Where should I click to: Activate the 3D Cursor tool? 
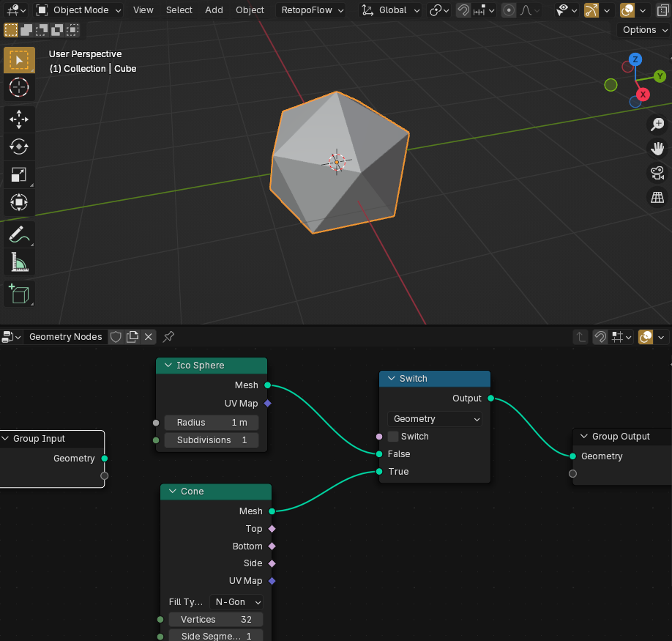[x=19, y=87]
